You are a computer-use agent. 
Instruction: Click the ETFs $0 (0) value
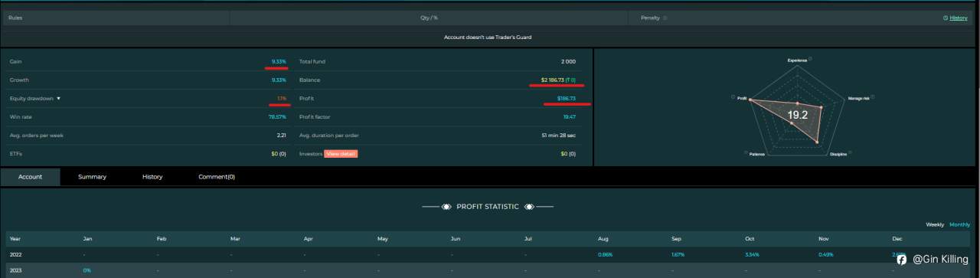278,154
